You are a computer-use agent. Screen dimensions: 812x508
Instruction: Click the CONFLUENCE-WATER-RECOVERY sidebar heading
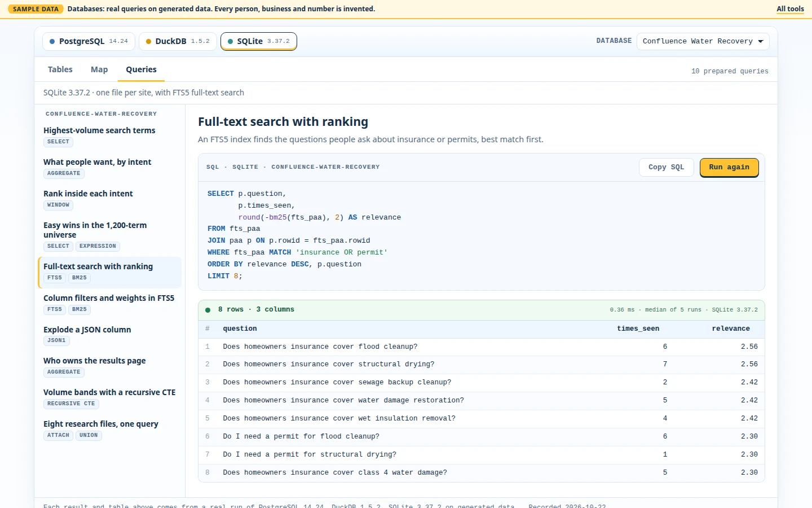pos(101,114)
